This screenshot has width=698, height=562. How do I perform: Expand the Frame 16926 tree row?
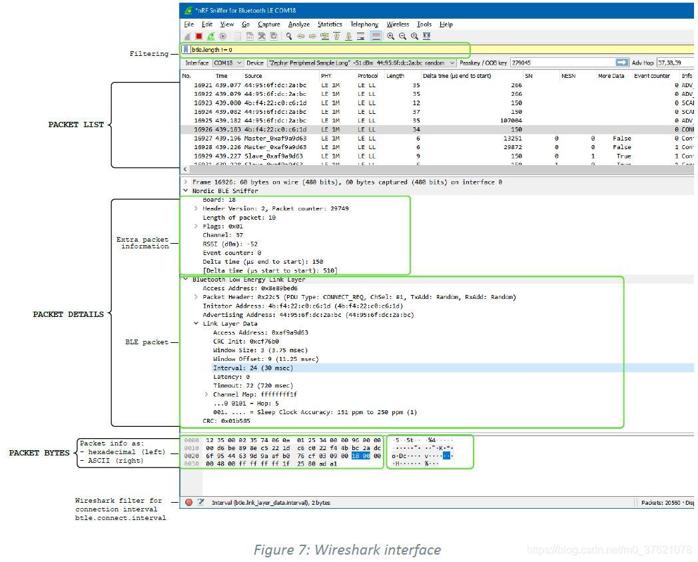coord(186,182)
